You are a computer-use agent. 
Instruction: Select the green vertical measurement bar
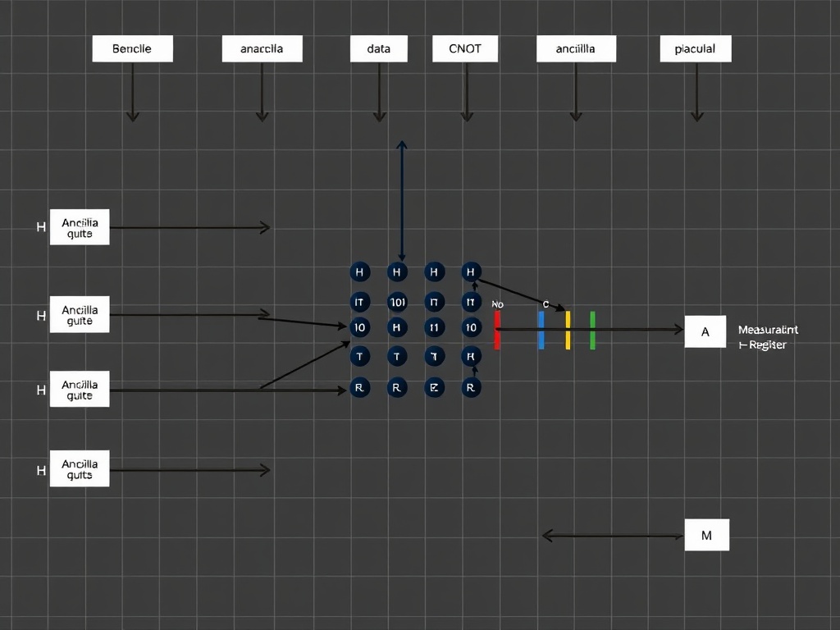pos(592,330)
